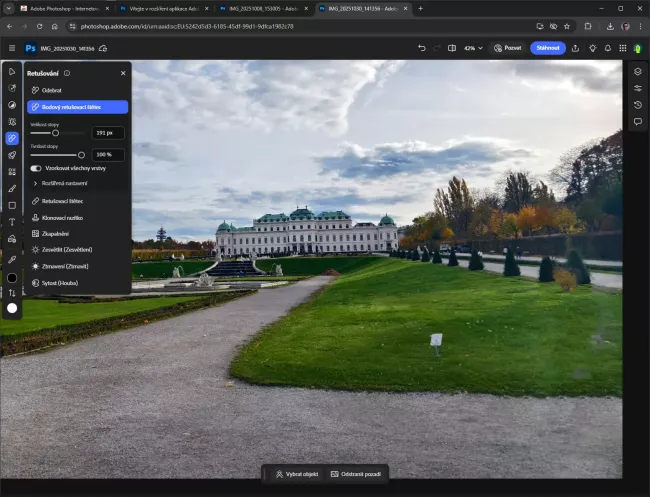This screenshot has height=497, width=650.
Task: Open the quick actions rocket icon
Action: (12, 155)
